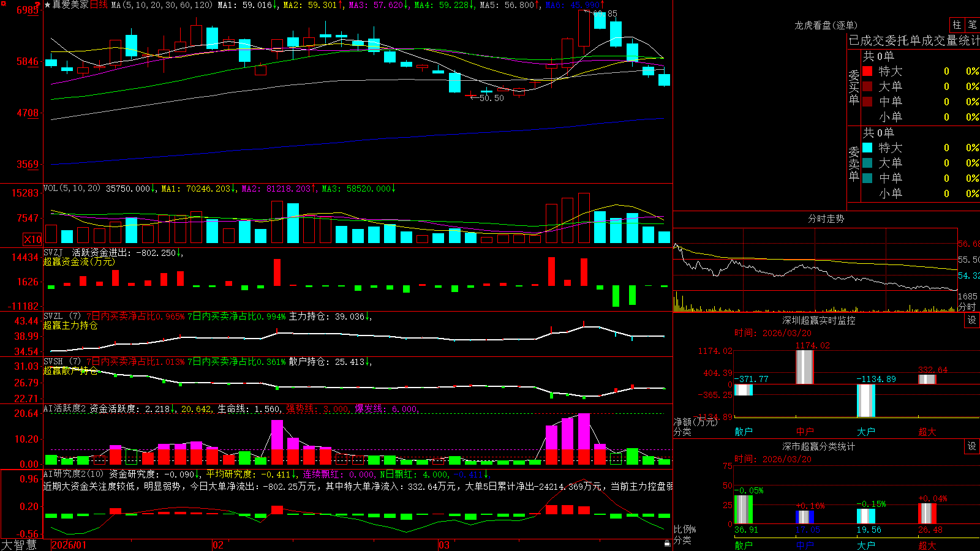Click MA2: 59.301 moving average value
Image resolution: width=980 pixels, height=551 pixels.
313,5
